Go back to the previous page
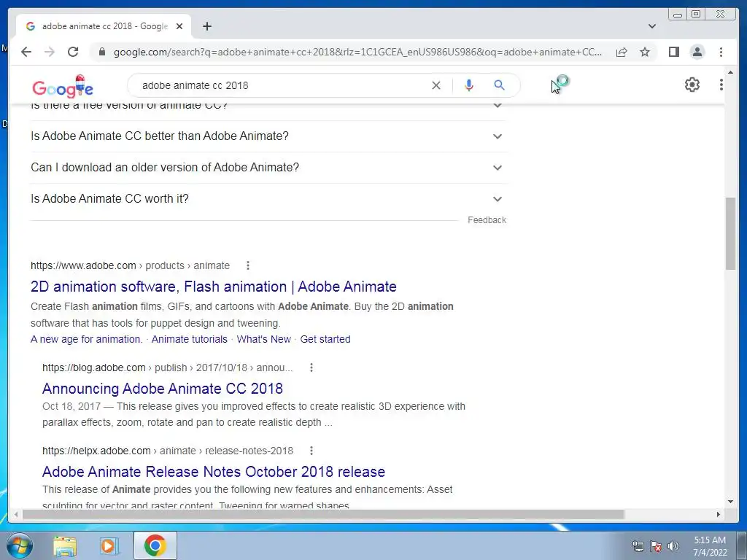The width and height of the screenshot is (747, 560). coord(26,52)
